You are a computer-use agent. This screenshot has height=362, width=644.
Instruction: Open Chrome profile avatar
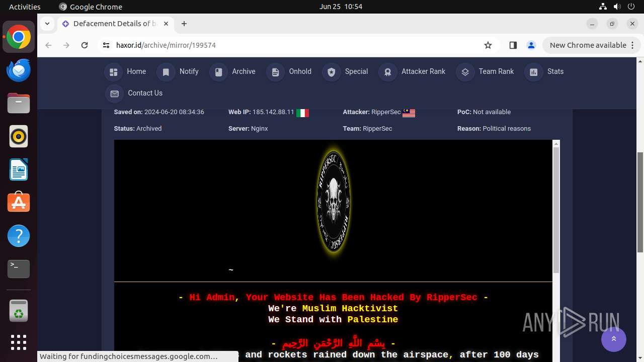tap(531, 45)
